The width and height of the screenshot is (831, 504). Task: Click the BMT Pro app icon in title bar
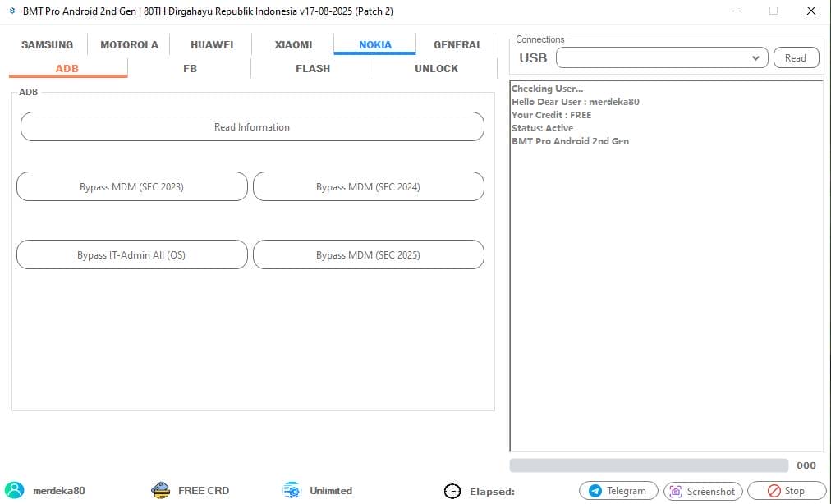[x=11, y=11]
